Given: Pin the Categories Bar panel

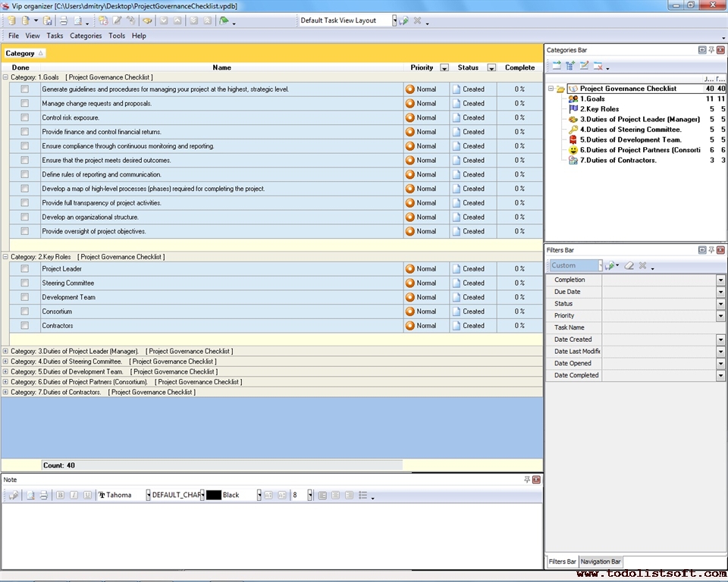Looking at the screenshot, I should (x=711, y=50).
